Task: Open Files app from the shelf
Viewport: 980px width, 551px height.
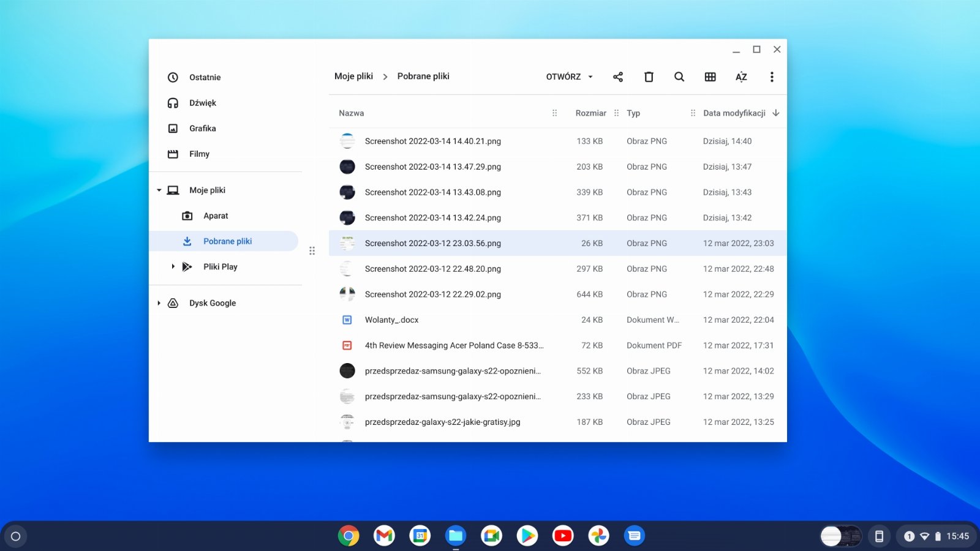Action: click(x=456, y=536)
